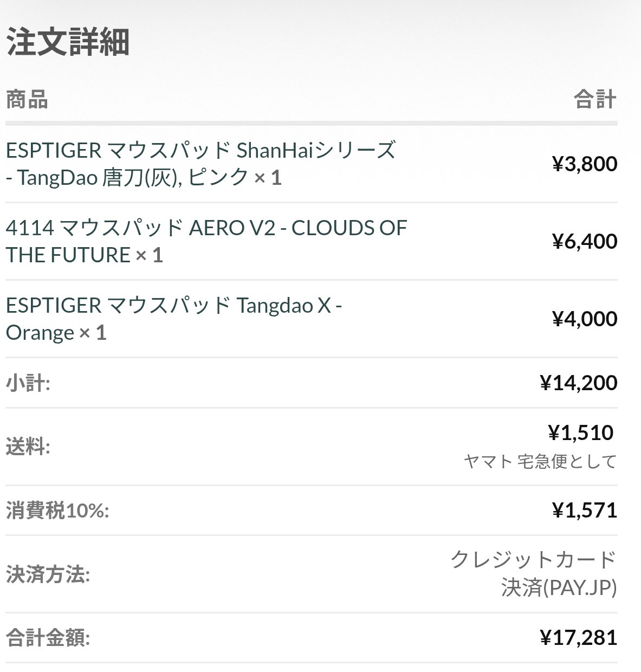Click the ヤマト 宅急便として shipping note

coord(540,462)
